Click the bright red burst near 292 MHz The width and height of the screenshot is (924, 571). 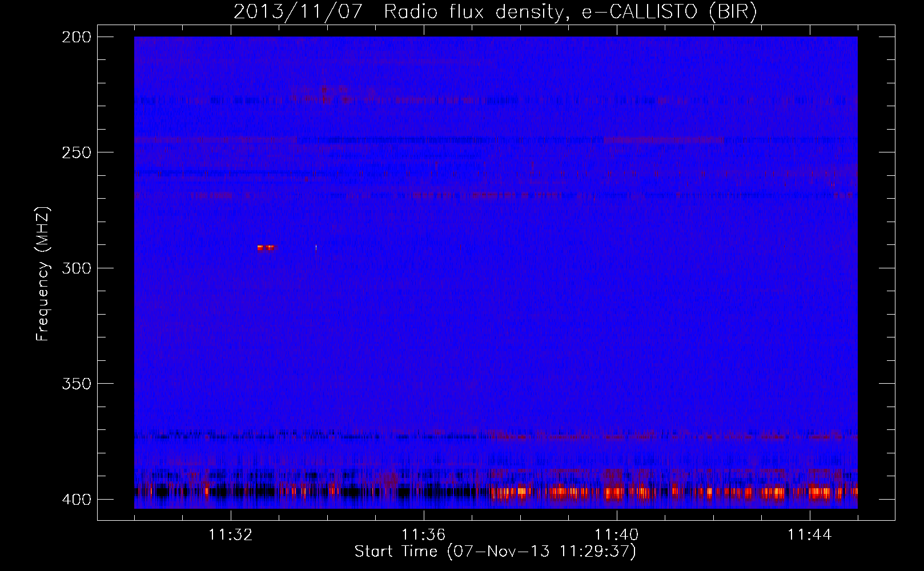point(266,248)
